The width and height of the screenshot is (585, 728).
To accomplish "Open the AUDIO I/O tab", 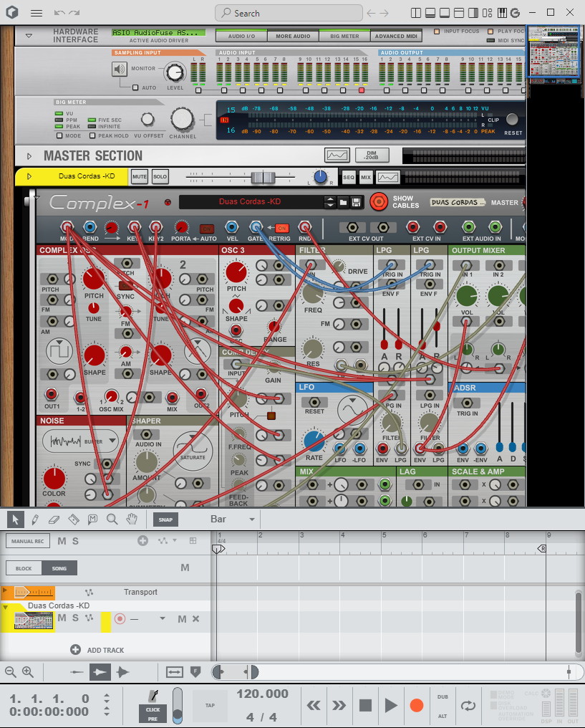I will point(242,37).
